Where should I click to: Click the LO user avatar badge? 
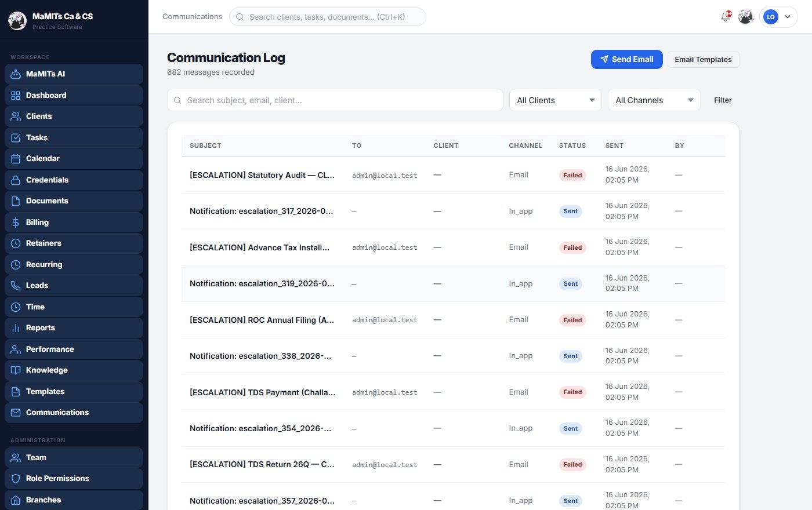point(770,17)
